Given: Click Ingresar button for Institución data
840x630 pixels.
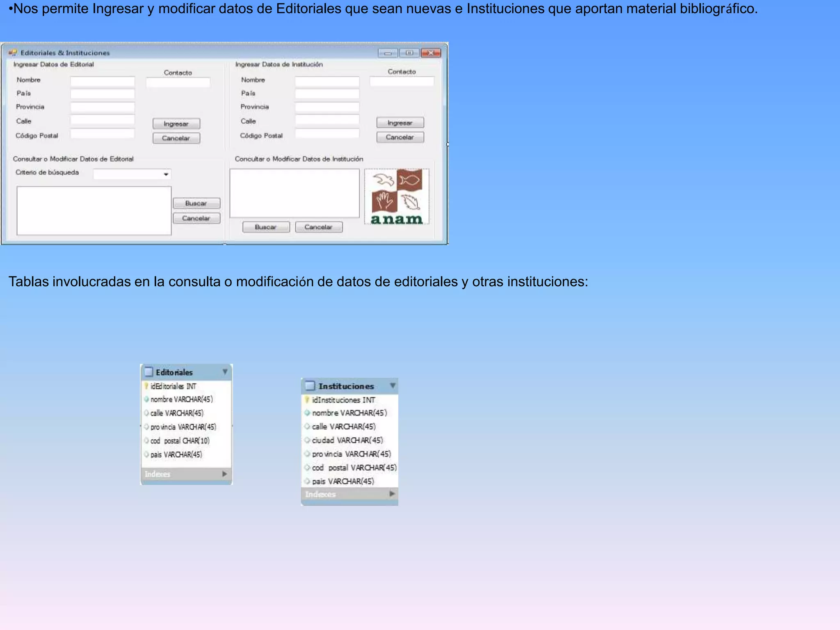Looking at the screenshot, I should click(x=400, y=123).
